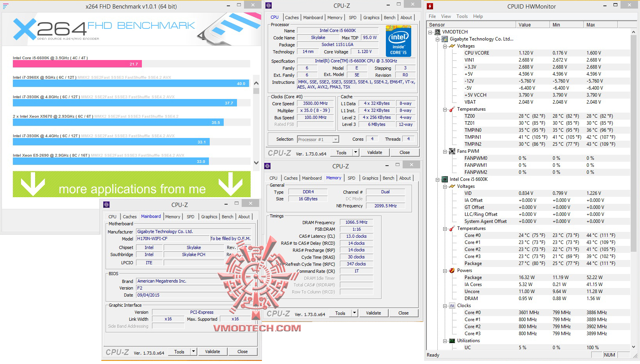
Task: Click the Intel Core i5 6600K chip icon
Action: tap(445, 179)
